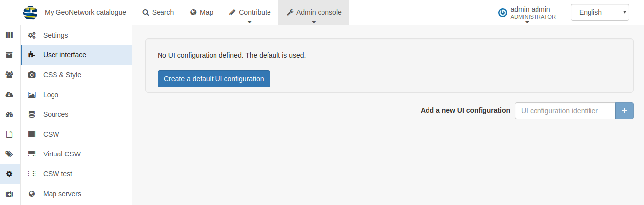Open the document reports sidebar icon

click(x=9, y=134)
